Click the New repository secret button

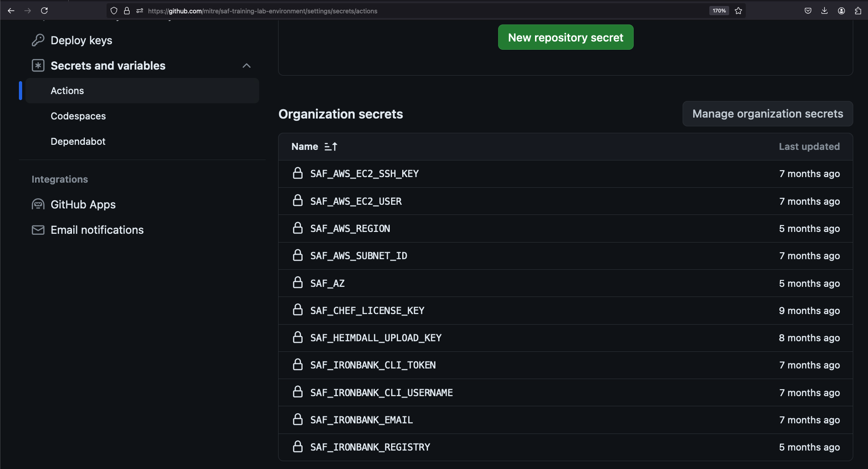click(x=565, y=37)
